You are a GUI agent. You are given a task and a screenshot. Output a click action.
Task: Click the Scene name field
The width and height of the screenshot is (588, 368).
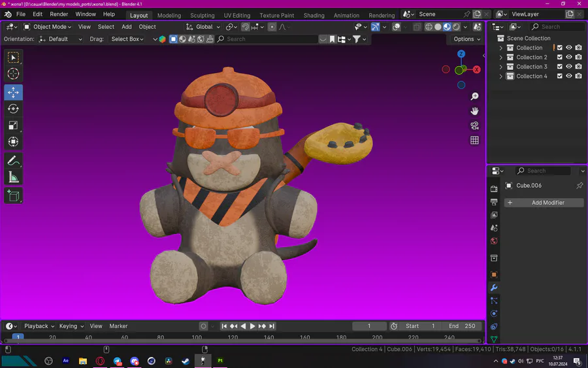[x=440, y=14]
